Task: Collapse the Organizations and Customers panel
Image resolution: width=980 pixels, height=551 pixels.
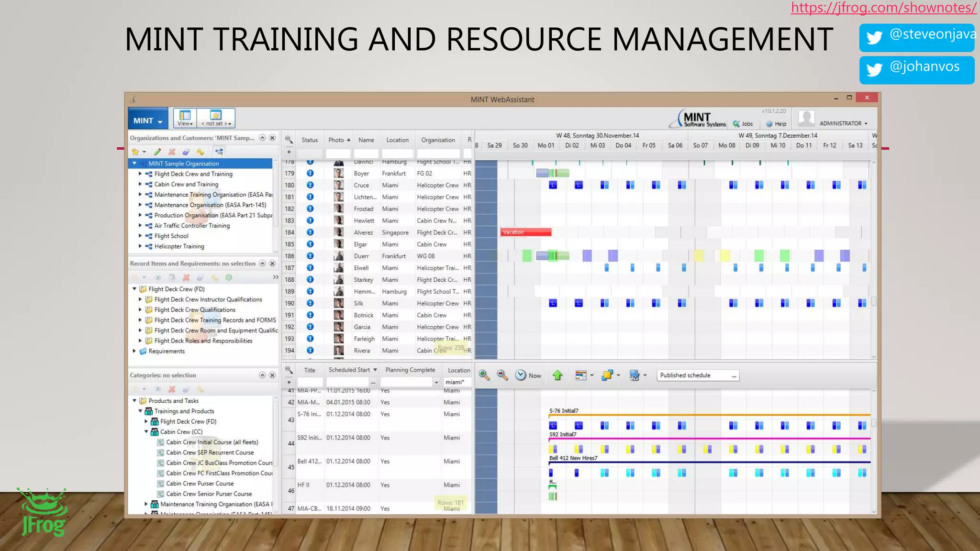Action: click(262, 138)
